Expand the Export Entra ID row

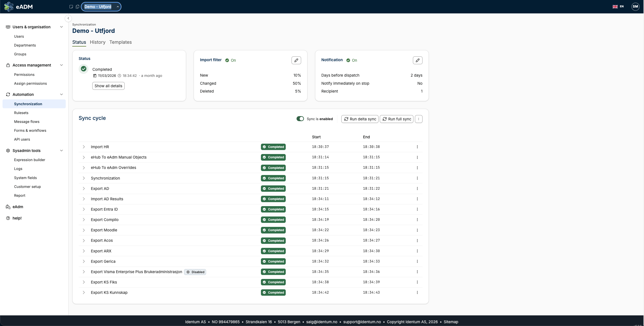click(x=84, y=209)
